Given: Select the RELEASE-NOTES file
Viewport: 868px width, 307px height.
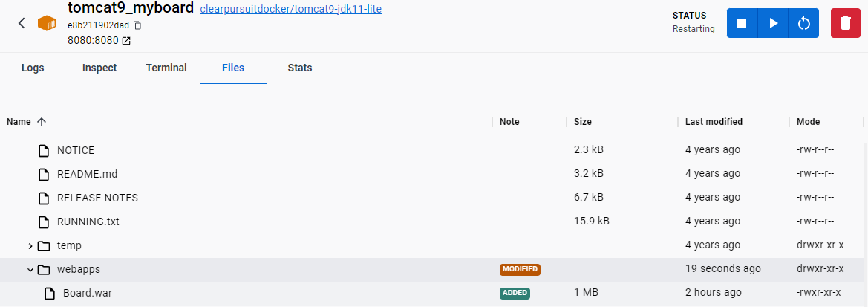Looking at the screenshot, I should pos(434,198).
